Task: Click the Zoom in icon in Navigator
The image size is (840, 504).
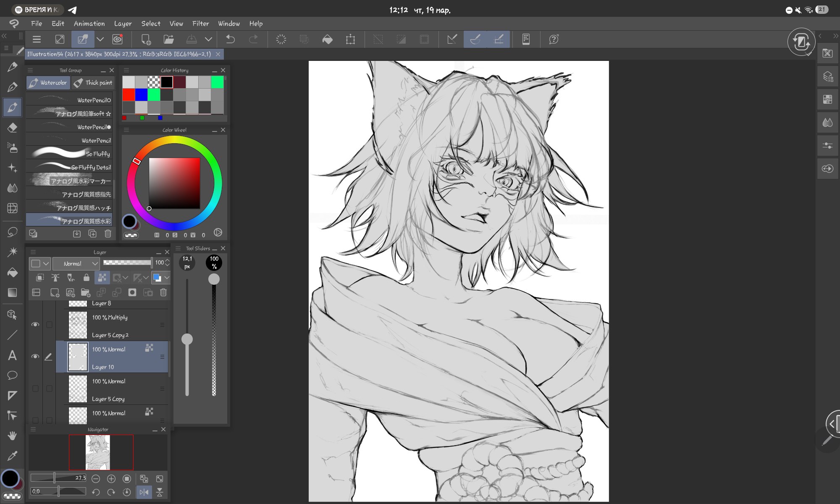Action: 111,479
